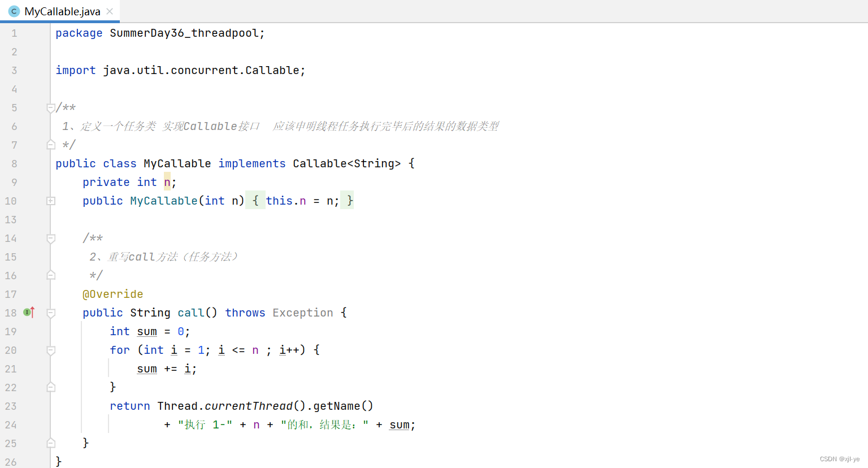868x468 pixels.
Task: Click the string "的和, 结果是: " on line 24
Action: (325, 425)
